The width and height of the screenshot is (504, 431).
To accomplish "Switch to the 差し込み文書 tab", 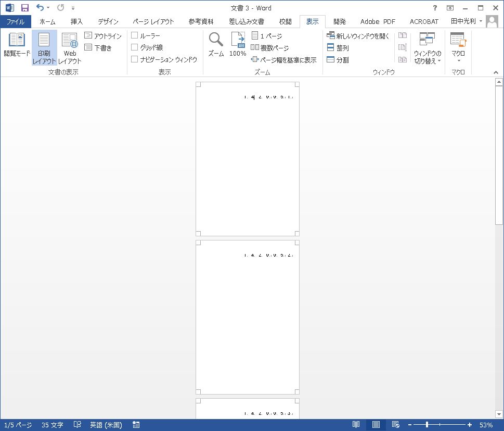I will click(x=247, y=21).
